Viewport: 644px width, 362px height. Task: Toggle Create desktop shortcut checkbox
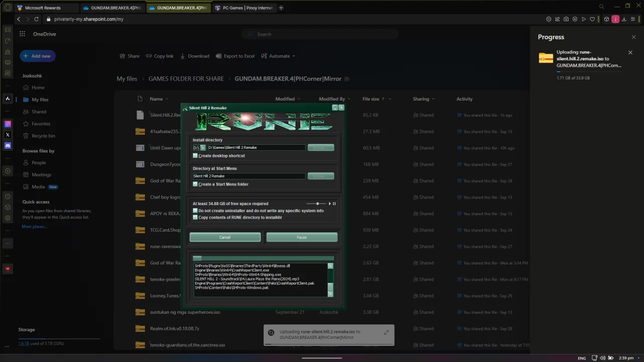[x=195, y=156]
